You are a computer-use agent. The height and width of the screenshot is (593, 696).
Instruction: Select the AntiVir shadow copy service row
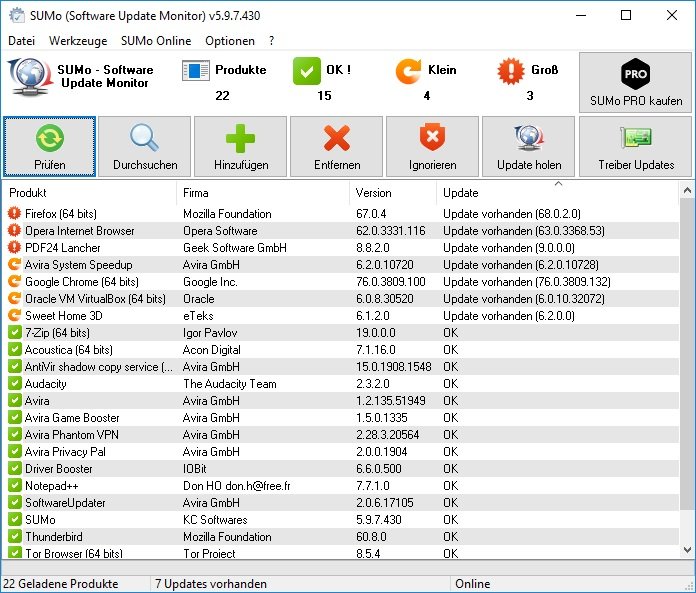point(341,367)
